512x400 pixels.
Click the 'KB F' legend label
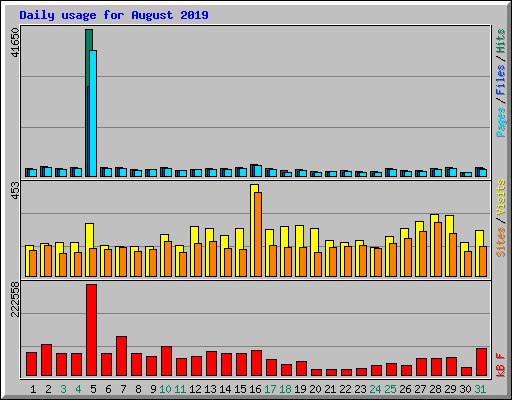500,365
